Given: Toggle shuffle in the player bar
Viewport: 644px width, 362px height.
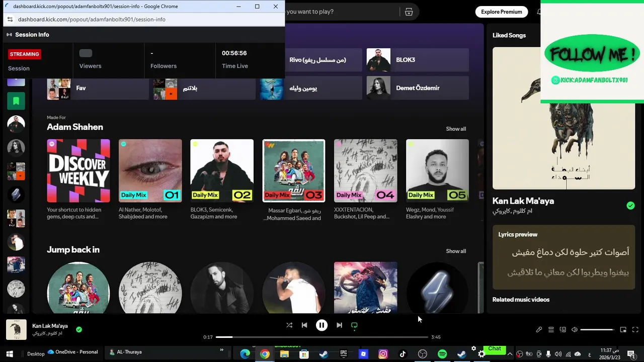Looking at the screenshot, I should (289, 325).
